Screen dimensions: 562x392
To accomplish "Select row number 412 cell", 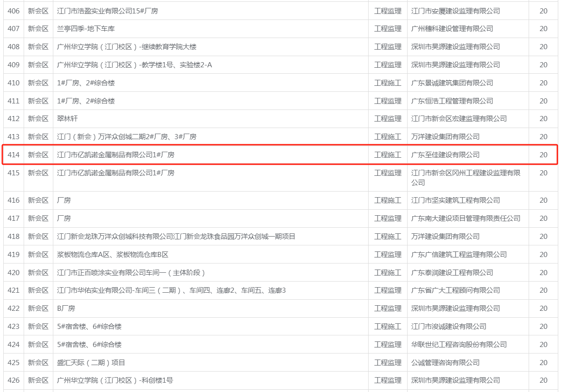I will pos(13,119).
